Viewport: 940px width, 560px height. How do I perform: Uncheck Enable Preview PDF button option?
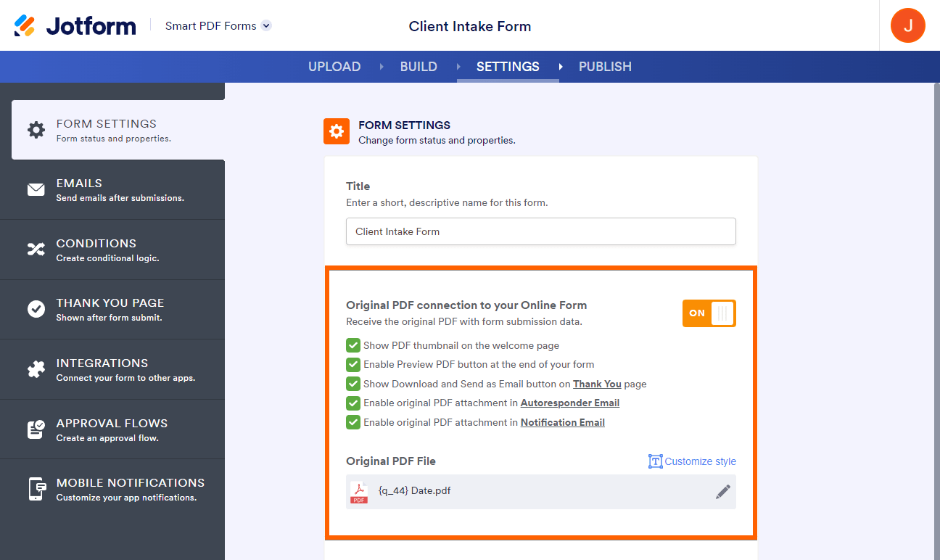coord(353,364)
